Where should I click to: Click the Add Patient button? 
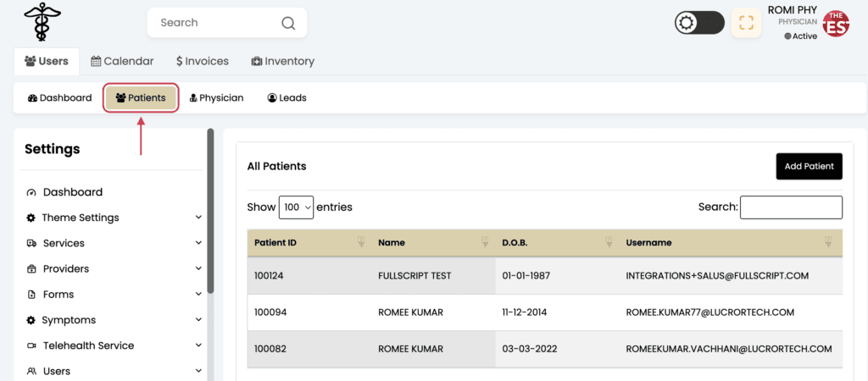pyautogui.click(x=809, y=167)
